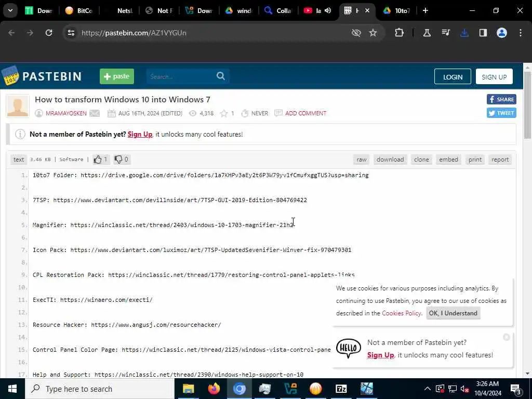Image resolution: width=532 pixels, height=399 pixels.
Task: Show hidden system tray icons
Action: [427, 389]
